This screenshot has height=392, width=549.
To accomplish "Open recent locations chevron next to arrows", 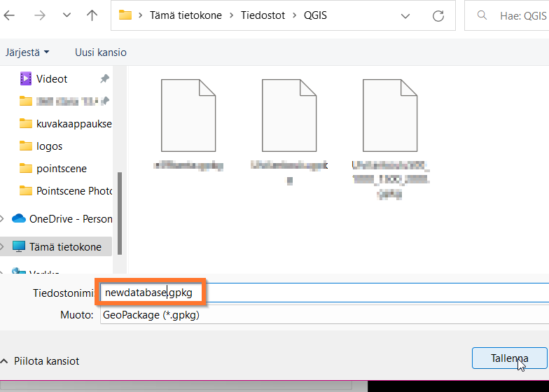I will (x=67, y=15).
